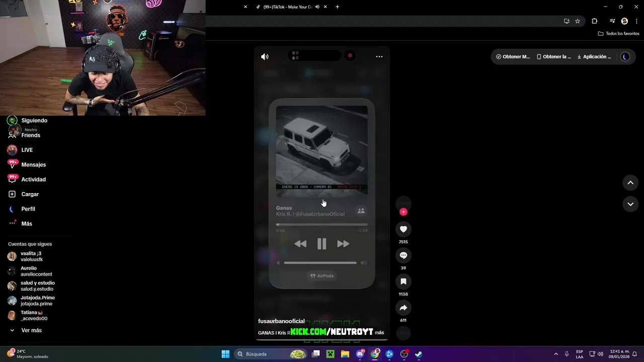
Task: Click the taskbar Búsqueda search box
Action: (x=272, y=354)
